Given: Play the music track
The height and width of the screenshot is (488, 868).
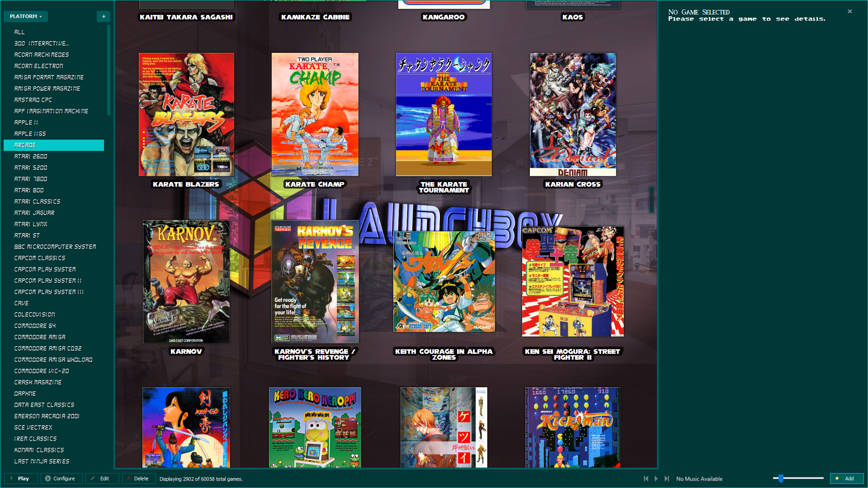Looking at the screenshot, I should tap(656, 479).
